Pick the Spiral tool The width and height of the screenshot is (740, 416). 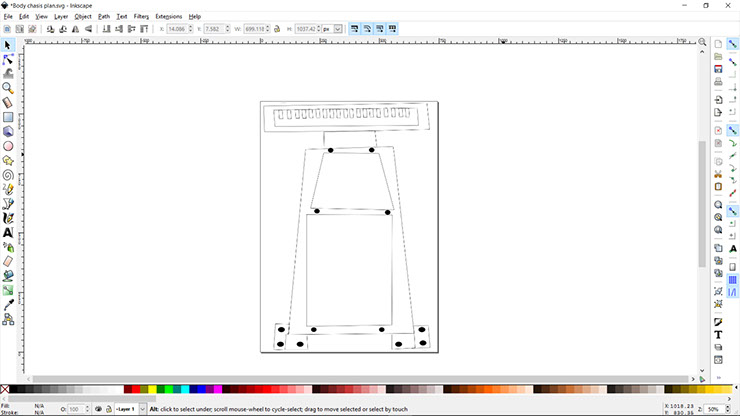tap(8, 175)
